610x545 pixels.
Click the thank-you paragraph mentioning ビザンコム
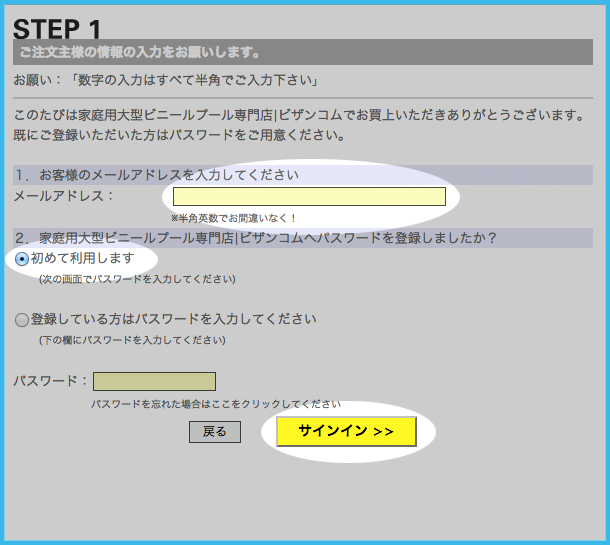297,125
